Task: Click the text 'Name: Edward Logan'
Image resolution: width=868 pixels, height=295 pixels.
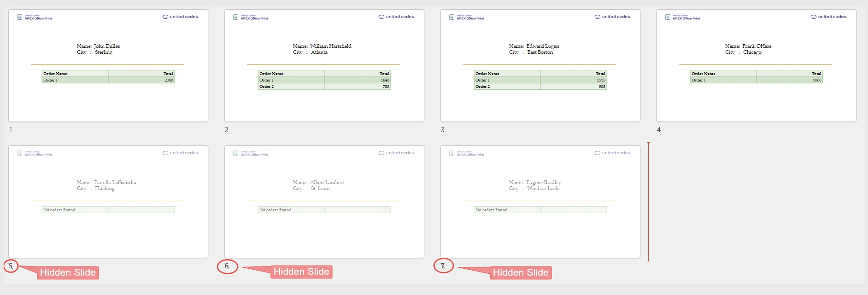Action: tap(534, 46)
